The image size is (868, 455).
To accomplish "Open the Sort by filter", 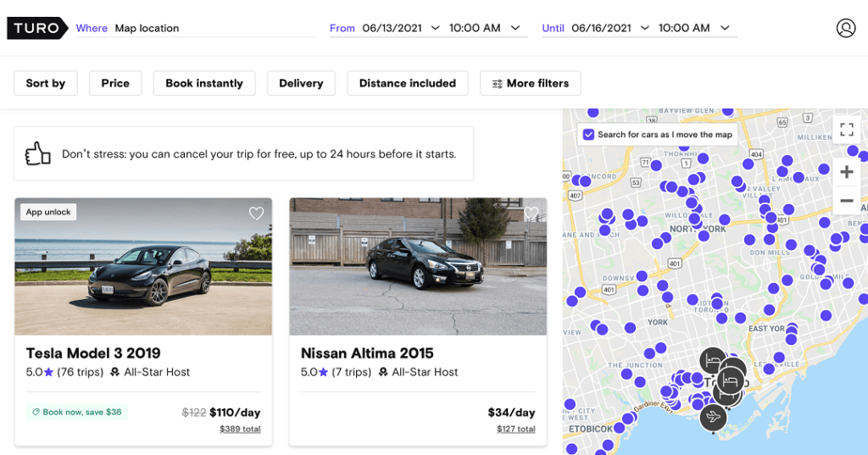I will click(46, 83).
